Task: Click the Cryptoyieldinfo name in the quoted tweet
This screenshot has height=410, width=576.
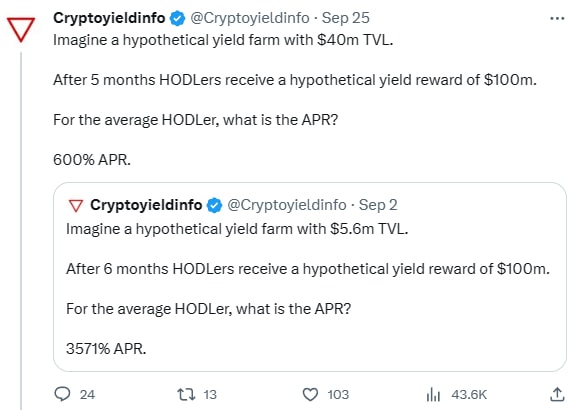Action: 146,205
